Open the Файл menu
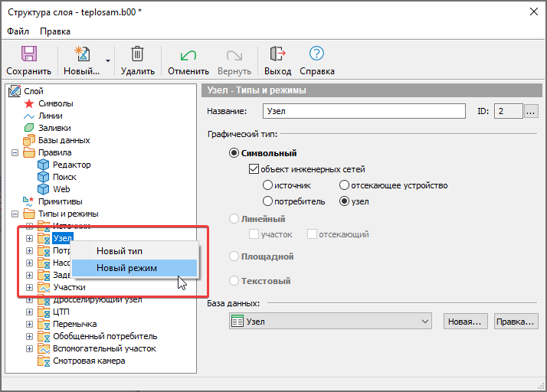 (x=18, y=31)
